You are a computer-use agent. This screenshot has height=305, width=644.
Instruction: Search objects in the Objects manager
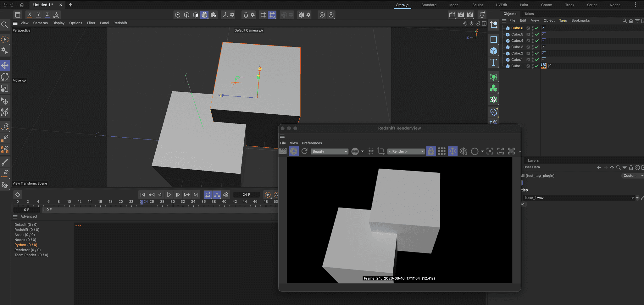coord(625,21)
